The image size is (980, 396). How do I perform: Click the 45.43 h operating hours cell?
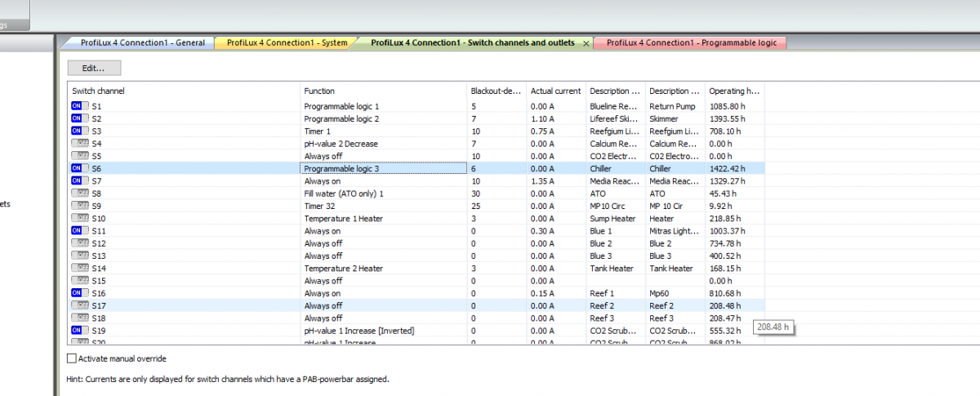tap(734, 194)
